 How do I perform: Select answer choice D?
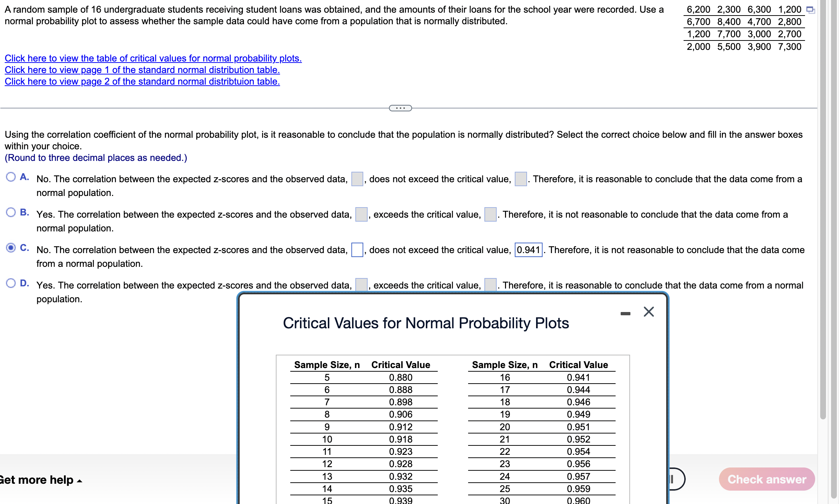11,283
